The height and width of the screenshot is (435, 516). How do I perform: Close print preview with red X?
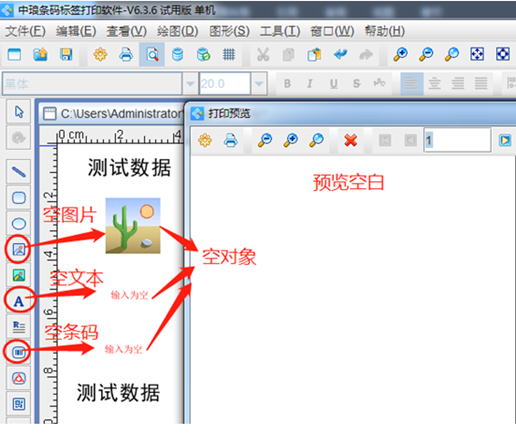click(x=351, y=140)
